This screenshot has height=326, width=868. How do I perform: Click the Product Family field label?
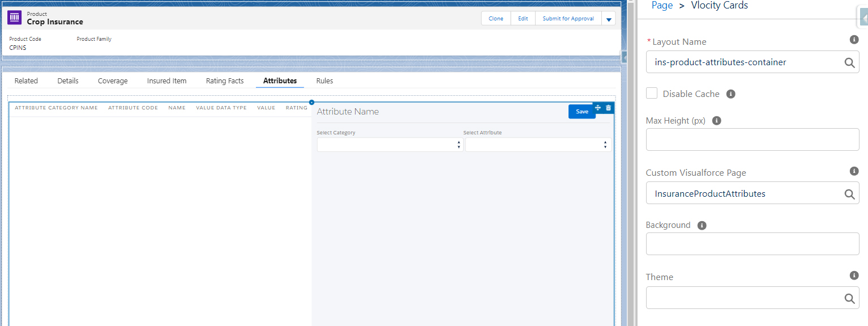(94, 39)
